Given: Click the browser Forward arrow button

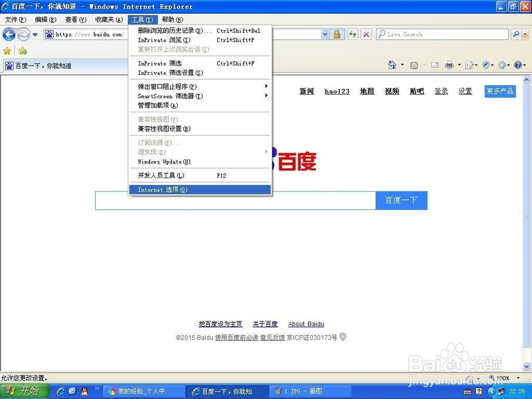Looking at the screenshot, I should tap(23, 34).
